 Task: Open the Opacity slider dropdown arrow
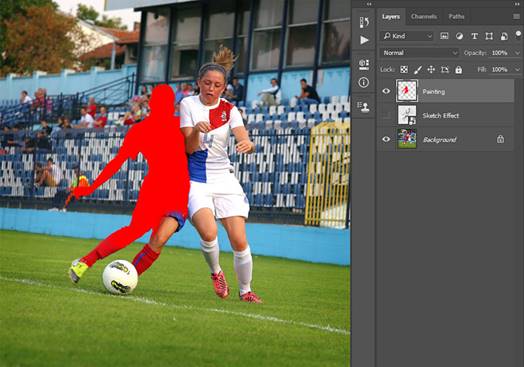(517, 53)
